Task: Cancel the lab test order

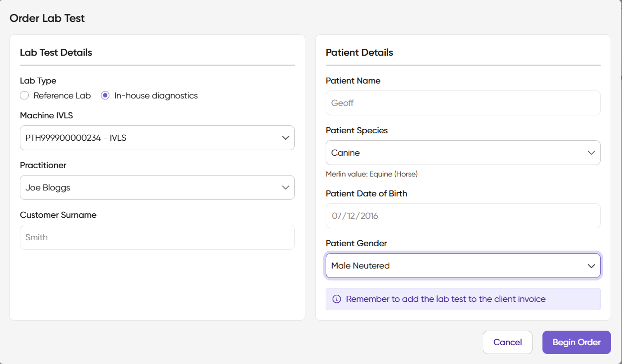Action: (x=507, y=342)
